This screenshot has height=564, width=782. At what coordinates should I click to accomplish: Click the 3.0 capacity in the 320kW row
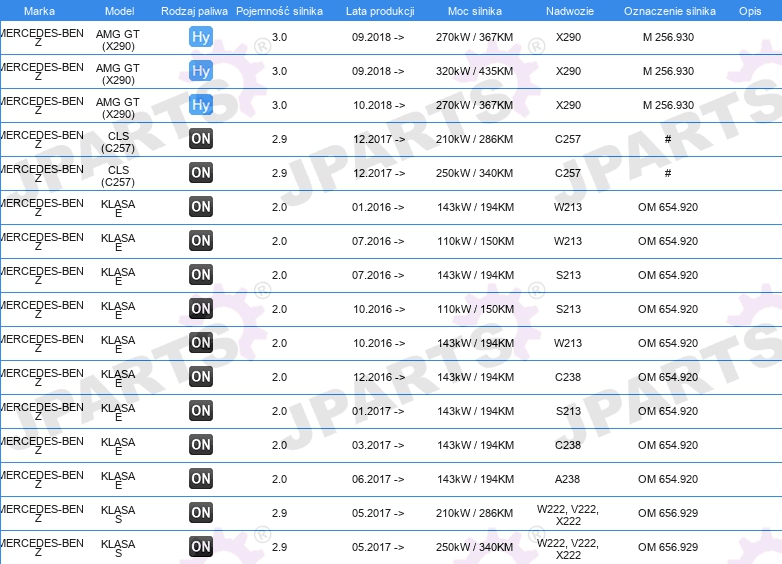(x=279, y=71)
